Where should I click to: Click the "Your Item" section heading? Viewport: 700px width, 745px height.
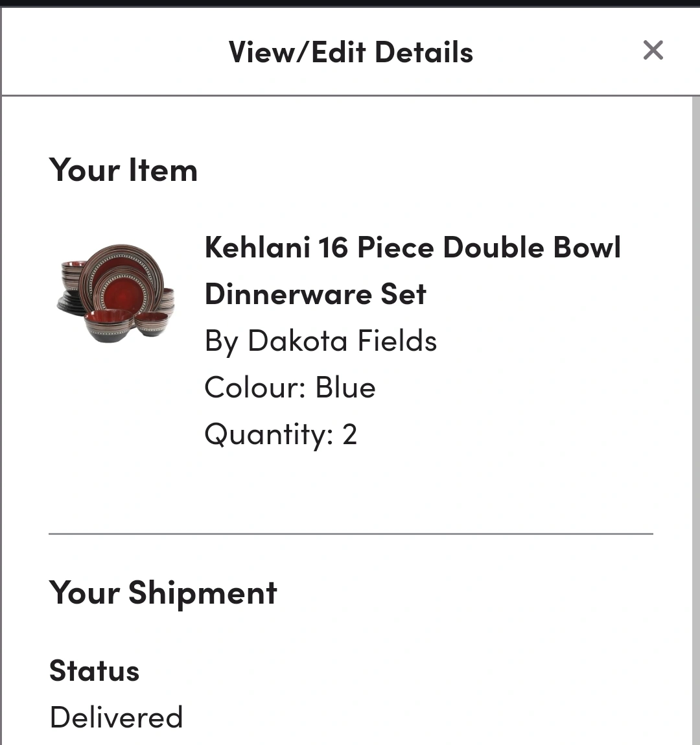[x=123, y=170]
